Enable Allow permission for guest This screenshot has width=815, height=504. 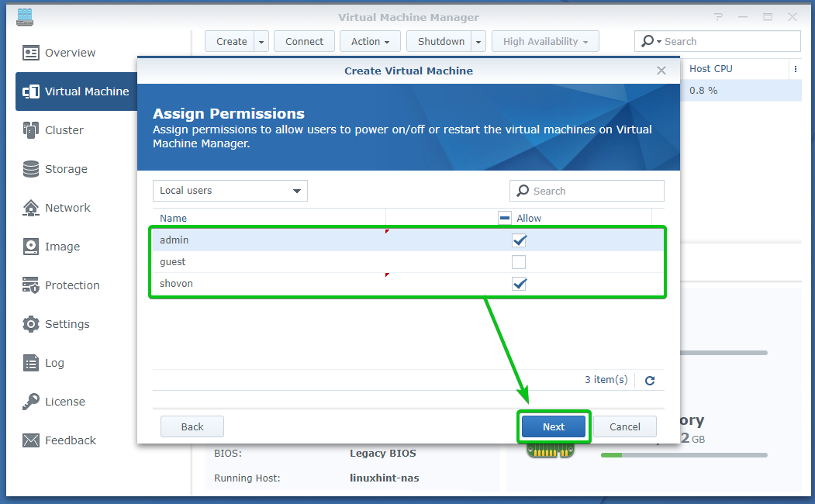click(x=519, y=262)
